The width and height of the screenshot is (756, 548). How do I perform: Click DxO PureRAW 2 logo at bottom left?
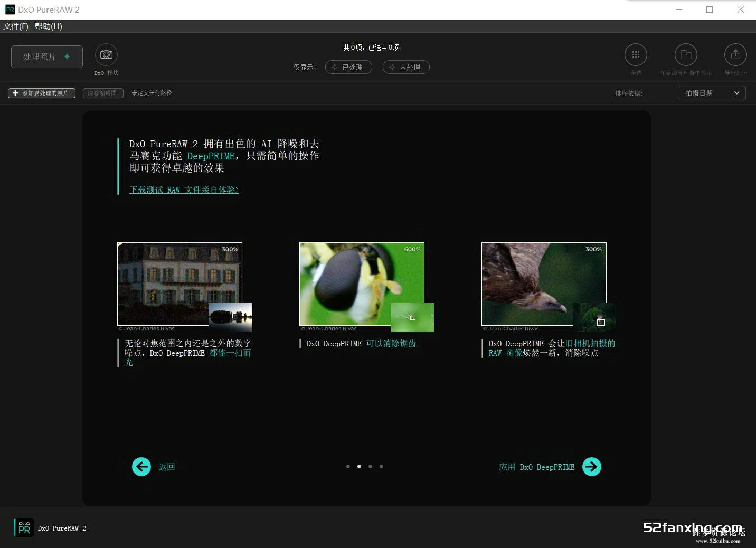coord(24,527)
